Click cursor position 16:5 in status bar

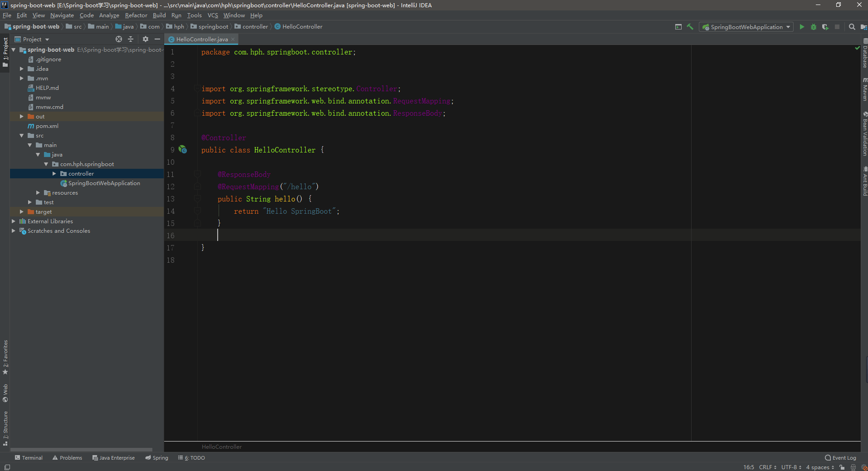[748, 467]
